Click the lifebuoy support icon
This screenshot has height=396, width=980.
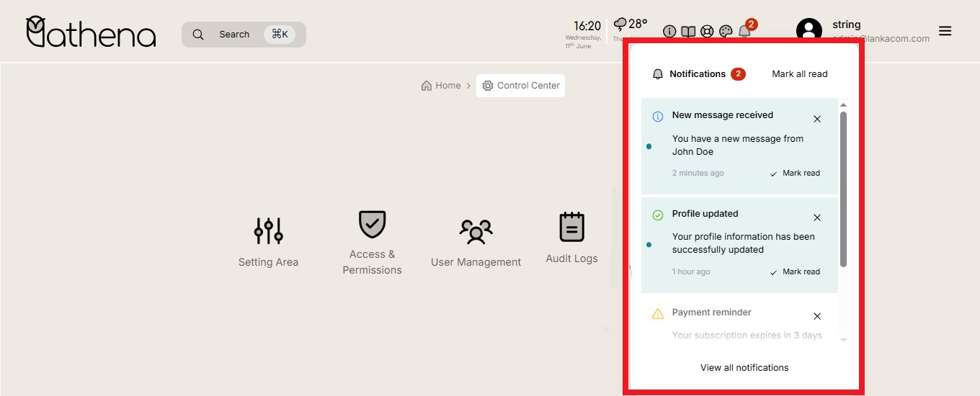(707, 32)
